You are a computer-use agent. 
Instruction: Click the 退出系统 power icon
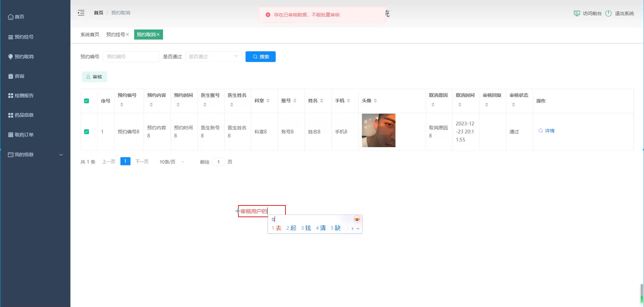point(608,13)
